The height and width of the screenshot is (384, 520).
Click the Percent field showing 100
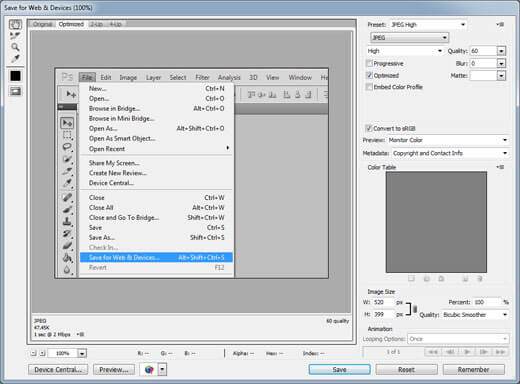click(487, 302)
